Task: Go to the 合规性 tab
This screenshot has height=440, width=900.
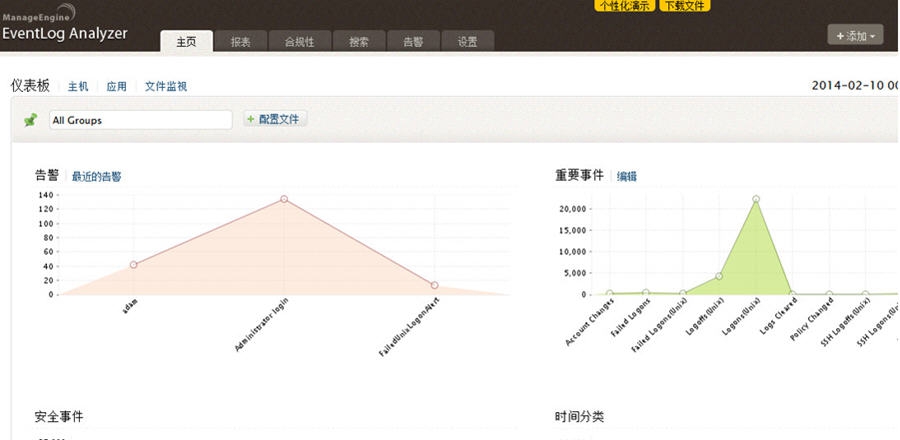Action: [300, 42]
